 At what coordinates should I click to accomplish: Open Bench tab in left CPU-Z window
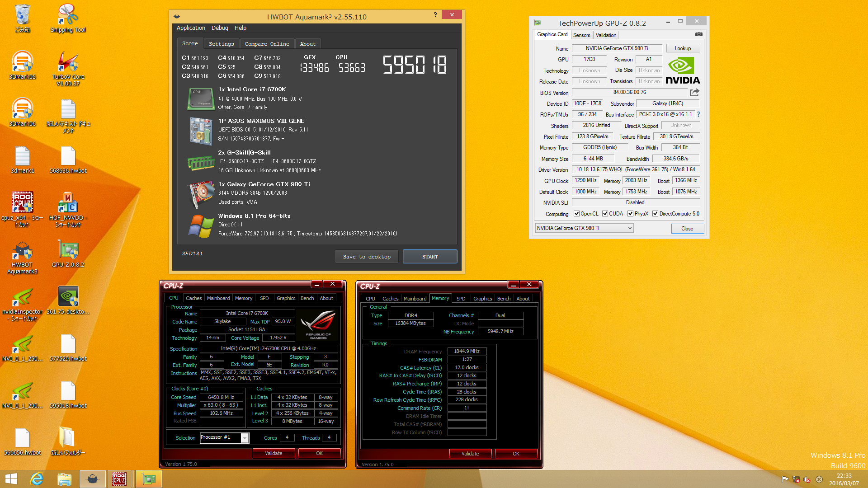(x=307, y=298)
